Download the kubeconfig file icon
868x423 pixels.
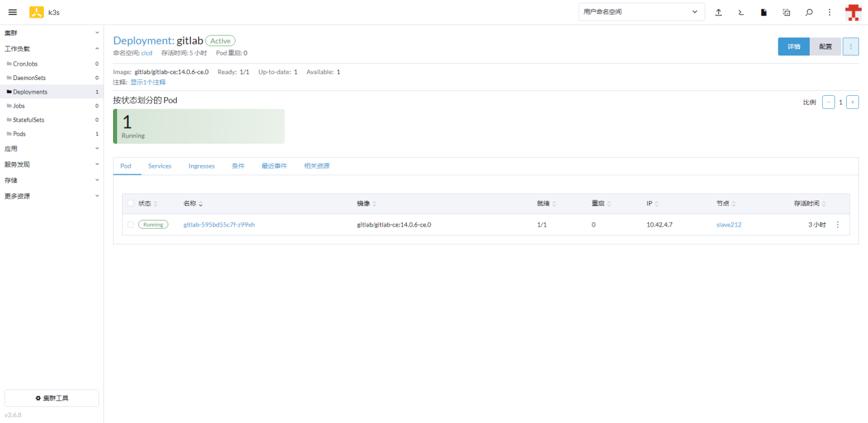pyautogui.click(x=763, y=12)
